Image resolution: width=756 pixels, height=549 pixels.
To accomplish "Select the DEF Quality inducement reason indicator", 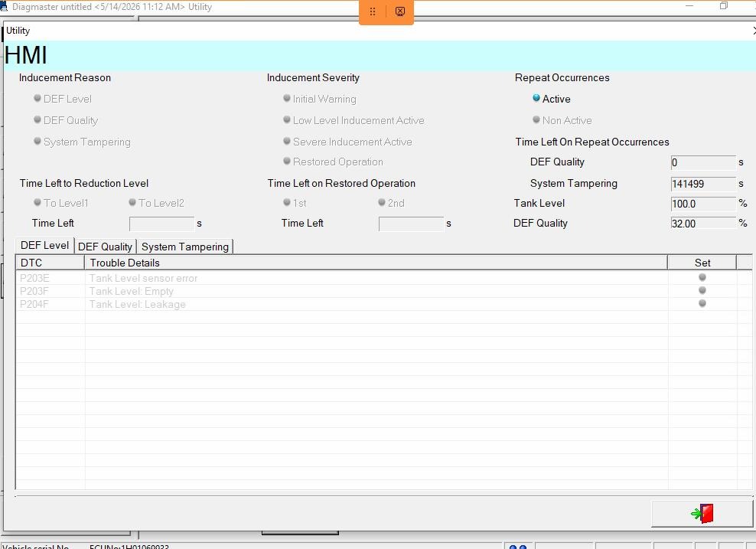I will coord(37,119).
